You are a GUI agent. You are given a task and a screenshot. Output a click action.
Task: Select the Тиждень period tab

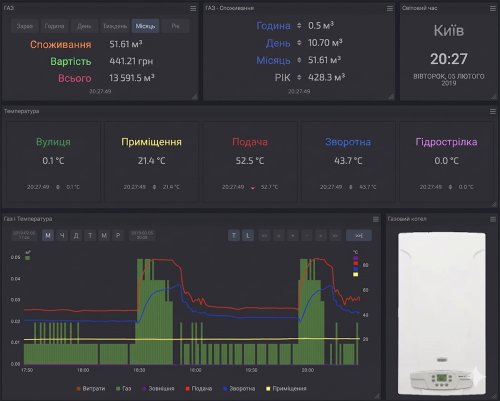[115, 26]
